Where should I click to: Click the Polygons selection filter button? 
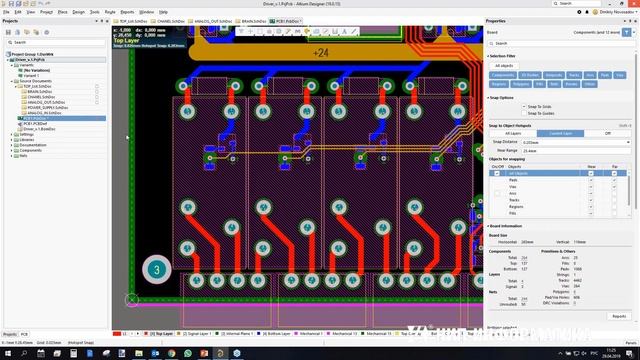tap(521, 84)
